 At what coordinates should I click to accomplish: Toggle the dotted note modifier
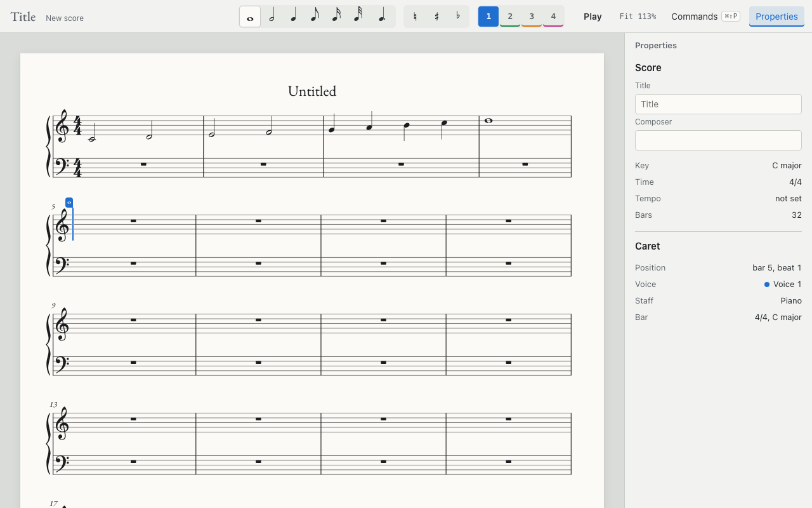point(381,17)
